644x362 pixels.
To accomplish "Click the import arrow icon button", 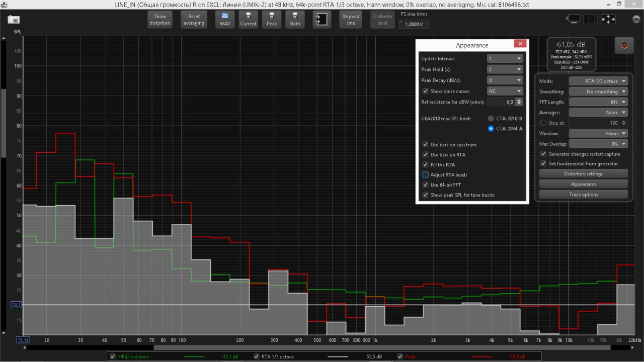I will coord(321,20).
